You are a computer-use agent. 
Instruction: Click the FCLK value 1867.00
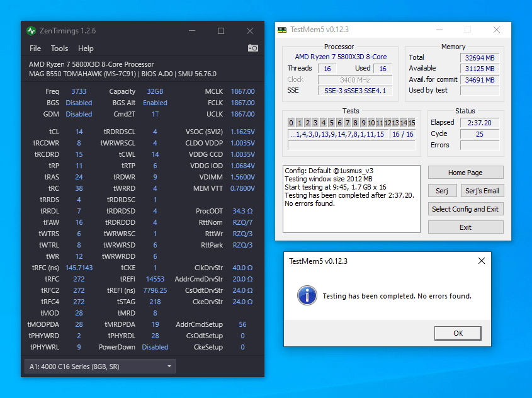[x=242, y=103]
